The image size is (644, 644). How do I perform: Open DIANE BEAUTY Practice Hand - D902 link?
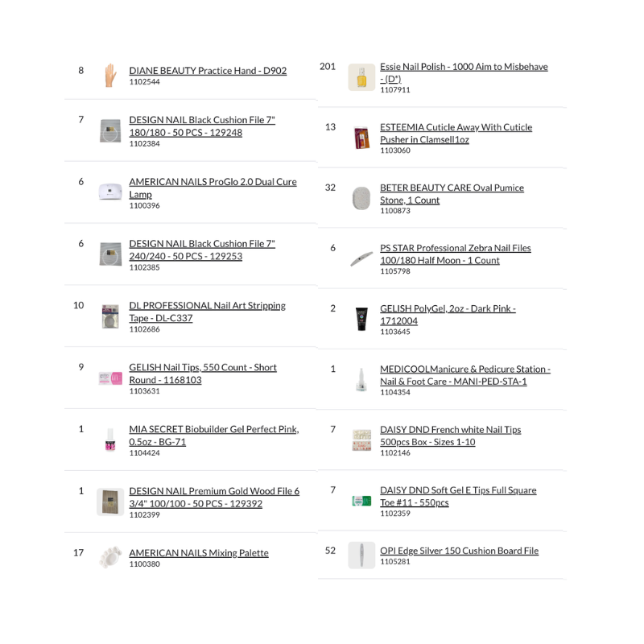(208, 71)
